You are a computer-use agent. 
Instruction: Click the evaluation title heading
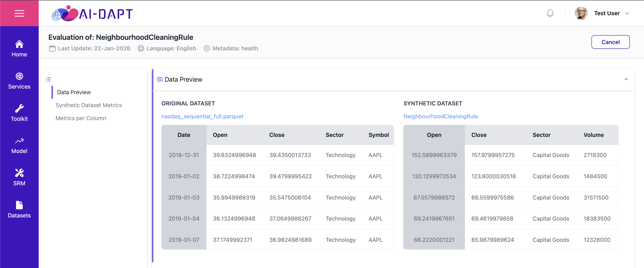coord(121,37)
